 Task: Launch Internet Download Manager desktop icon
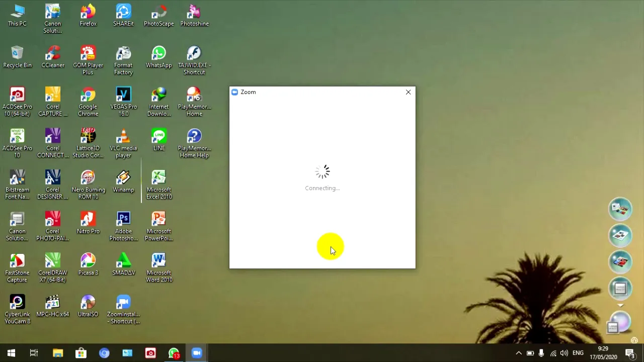[x=159, y=102]
